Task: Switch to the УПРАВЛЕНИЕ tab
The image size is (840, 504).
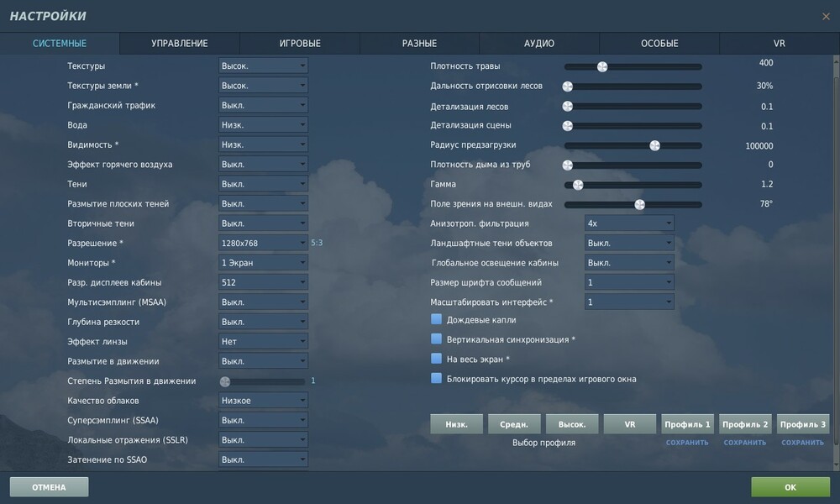Action: 180,44
